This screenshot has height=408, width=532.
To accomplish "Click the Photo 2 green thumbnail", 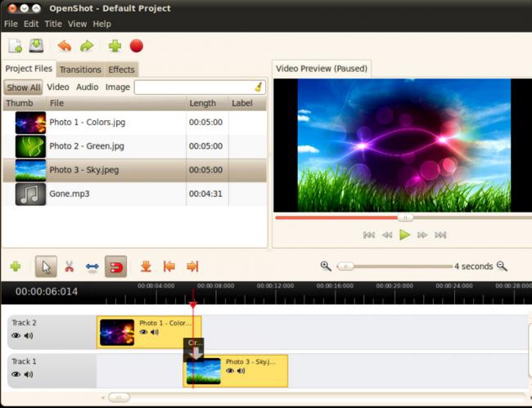I will click(30, 146).
